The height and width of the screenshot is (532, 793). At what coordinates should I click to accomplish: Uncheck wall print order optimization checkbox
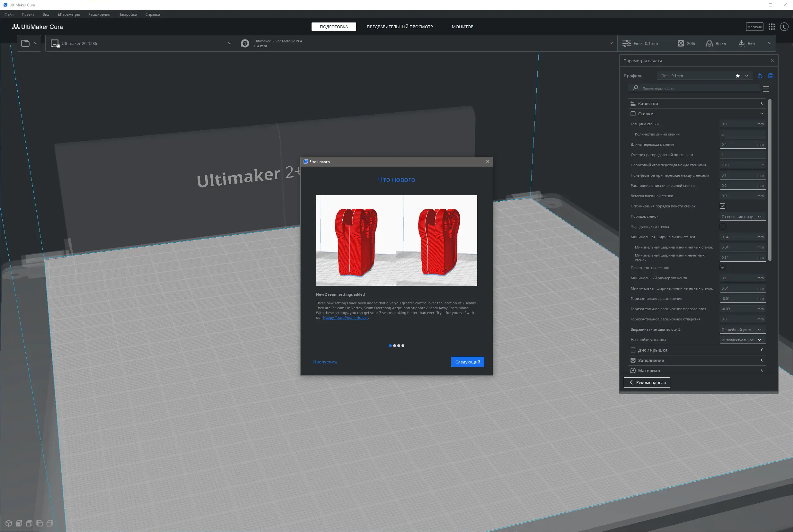(722, 206)
